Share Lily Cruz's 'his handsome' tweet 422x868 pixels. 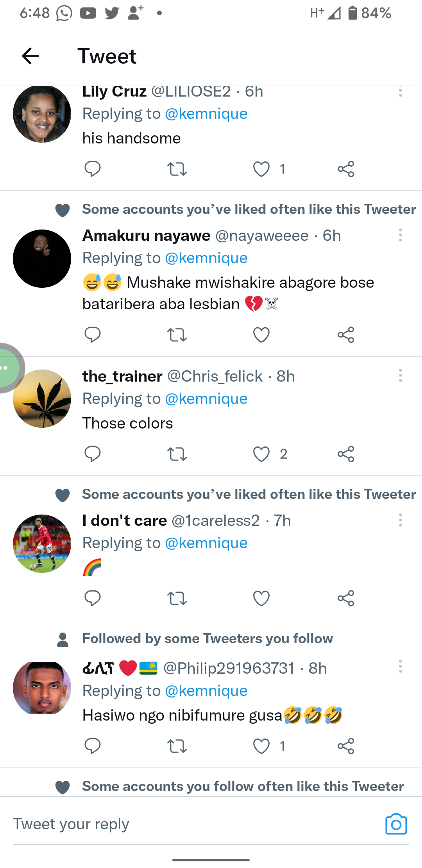click(346, 169)
